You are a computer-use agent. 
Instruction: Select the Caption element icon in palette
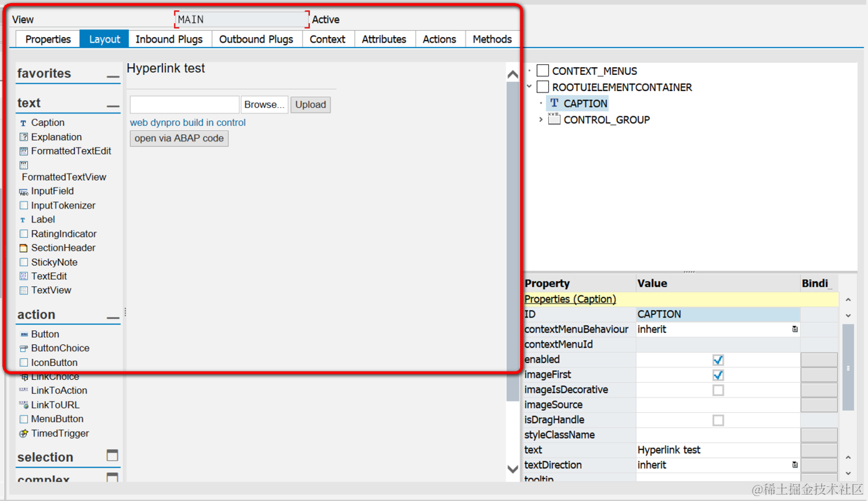[24, 122]
